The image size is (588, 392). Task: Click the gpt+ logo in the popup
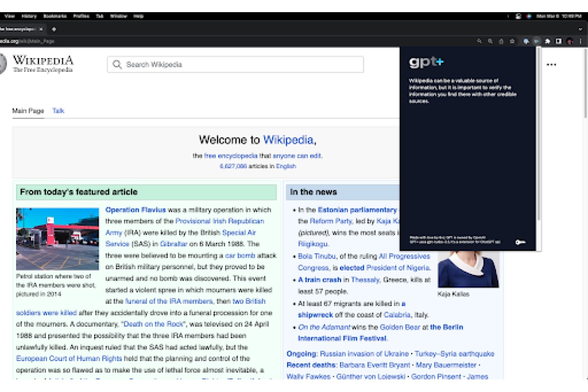[x=426, y=62]
